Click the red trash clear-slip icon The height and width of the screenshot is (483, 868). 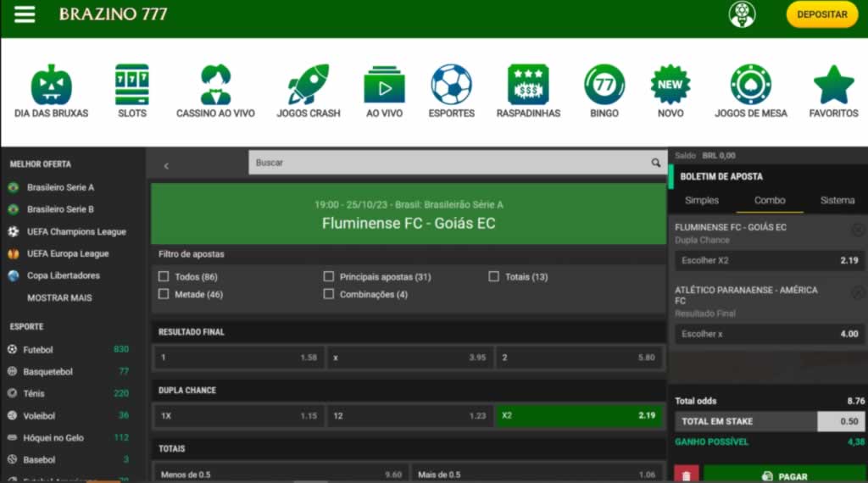coord(687,475)
